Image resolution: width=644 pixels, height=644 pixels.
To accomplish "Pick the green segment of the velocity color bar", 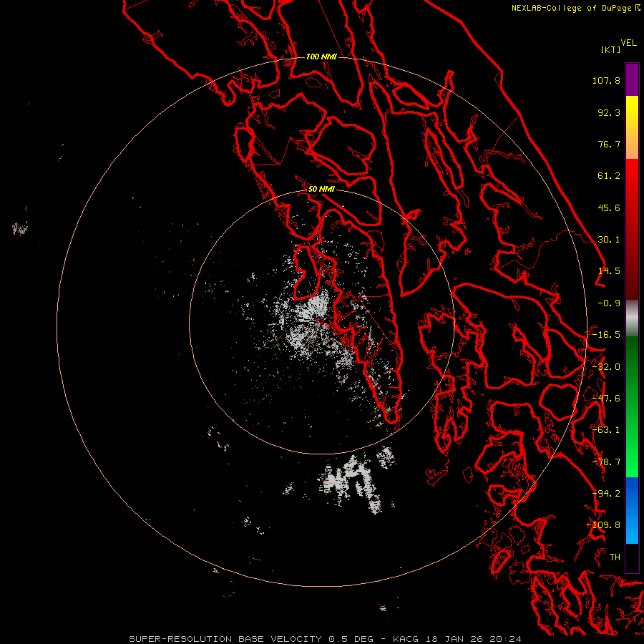I will pos(632,406).
